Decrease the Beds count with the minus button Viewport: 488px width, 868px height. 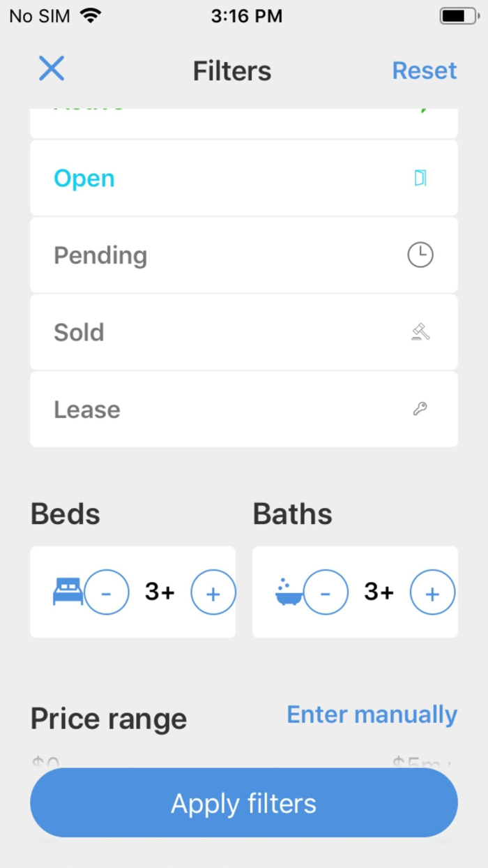point(107,592)
